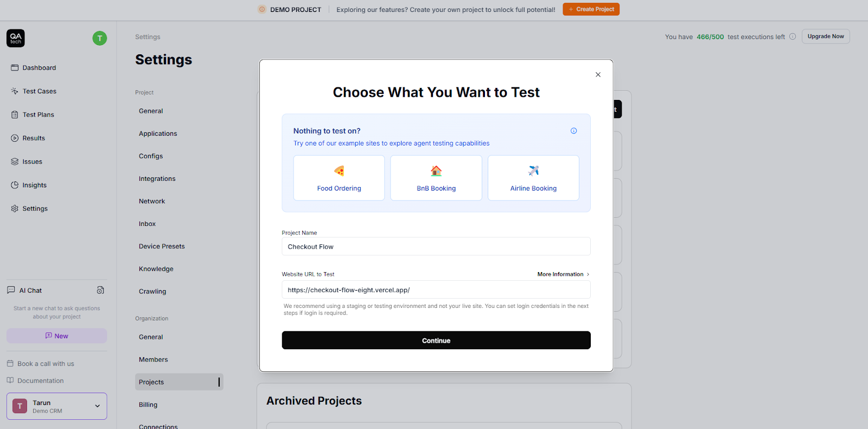Open the AI Chat history icon
This screenshot has height=429, width=868.
100,290
